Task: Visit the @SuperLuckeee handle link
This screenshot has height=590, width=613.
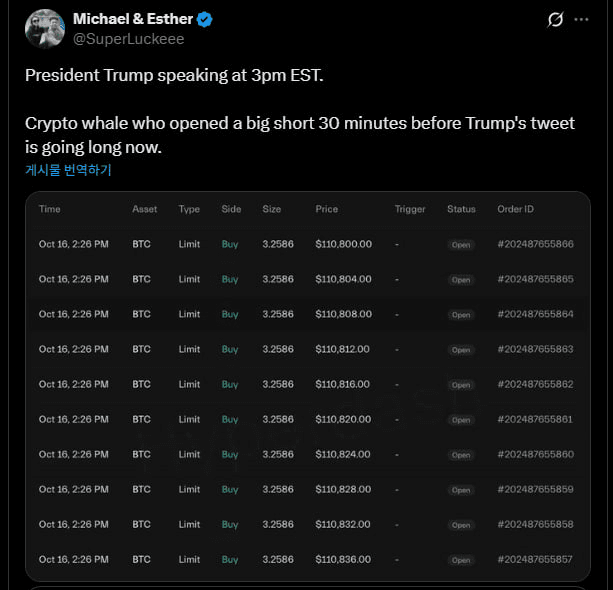Action: tap(128, 39)
